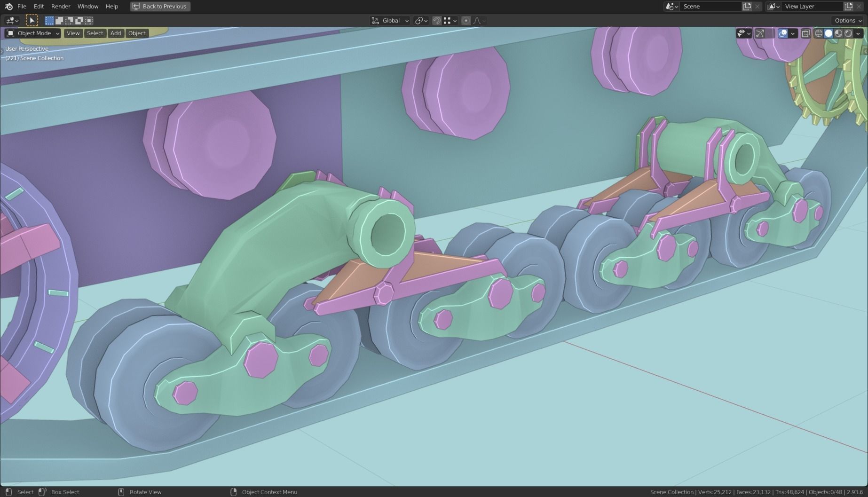Click the Scene name field
This screenshot has width=868, height=497.
pos(710,6)
